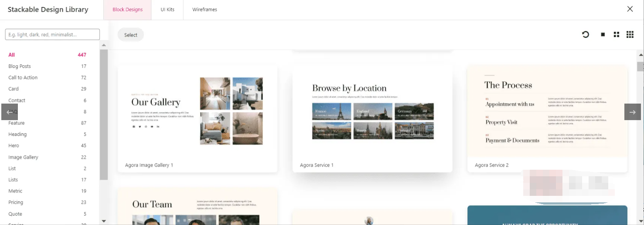
Task: Click the "447" count beside All
Action: tap(82, 55)
